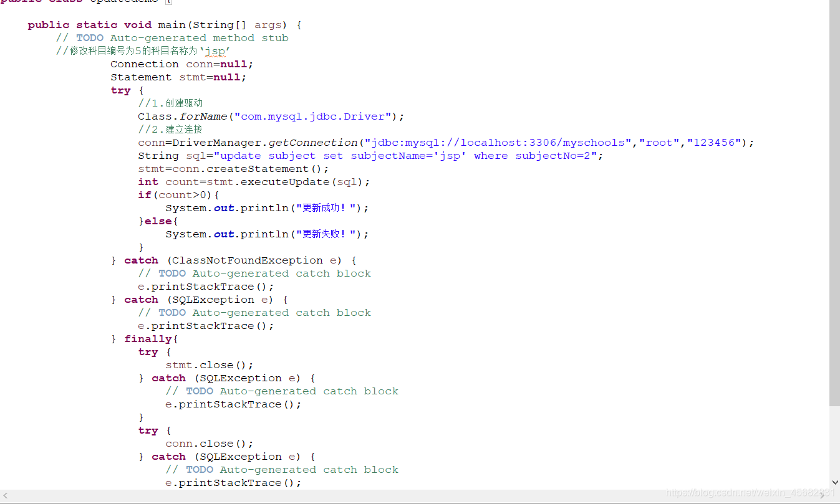840x504 pixels.
Task: Click the line 'Connection conn=null;'
Action: click(182, 64)
